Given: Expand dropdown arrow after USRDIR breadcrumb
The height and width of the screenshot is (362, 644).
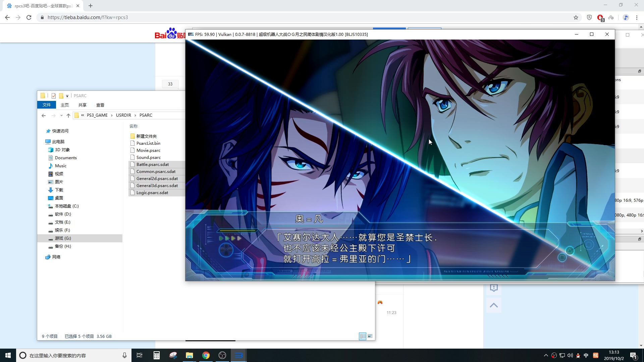Looking at the screenshot, I should [x=135, y=115].
